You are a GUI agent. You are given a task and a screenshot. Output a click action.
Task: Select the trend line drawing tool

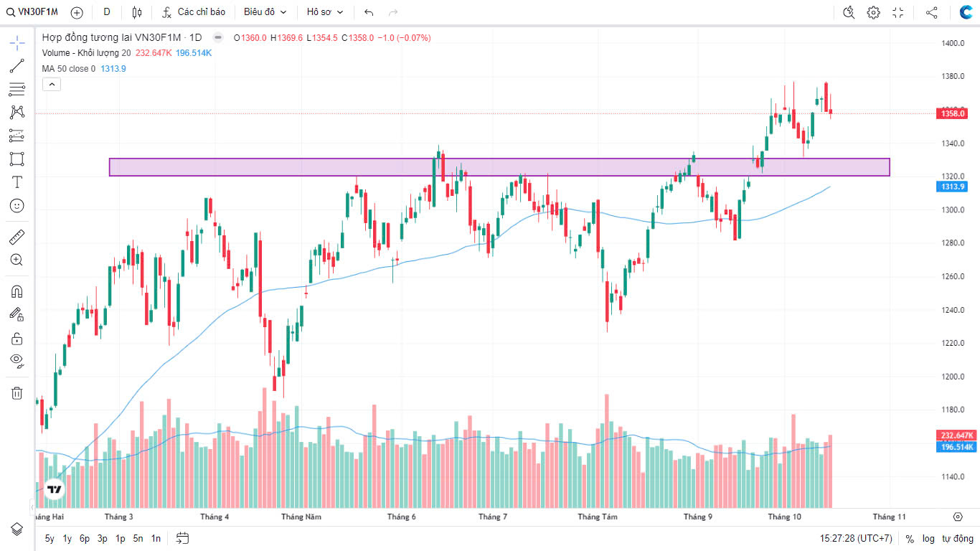coord(17,66)
